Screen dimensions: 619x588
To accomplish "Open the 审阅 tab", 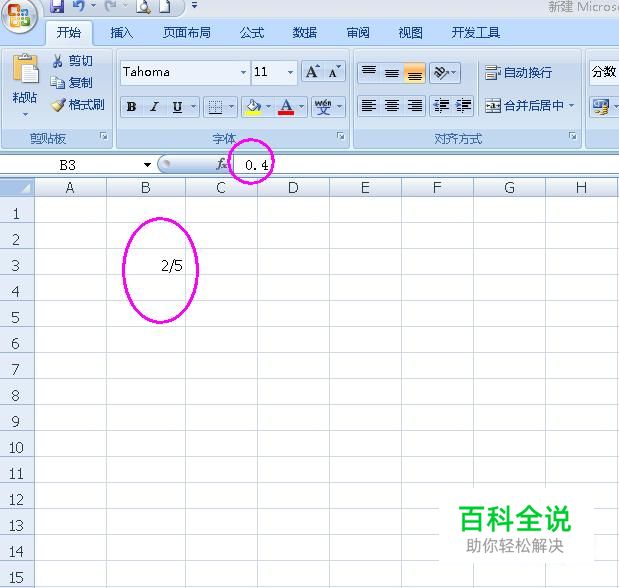I will pyautogui.click(x=358, y=32).
